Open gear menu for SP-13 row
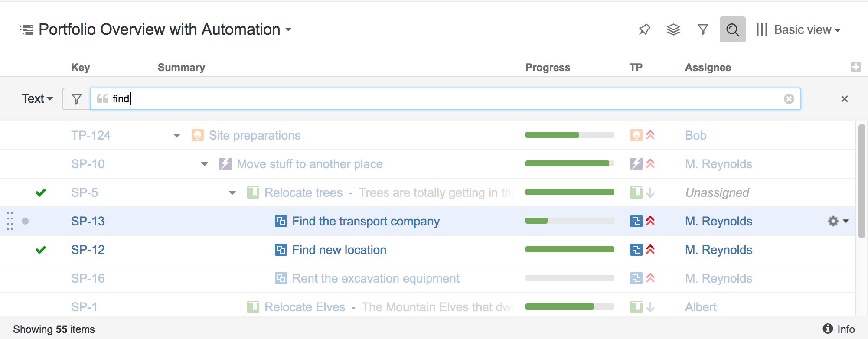The image size is (868, 339). (x=838, y=221)
